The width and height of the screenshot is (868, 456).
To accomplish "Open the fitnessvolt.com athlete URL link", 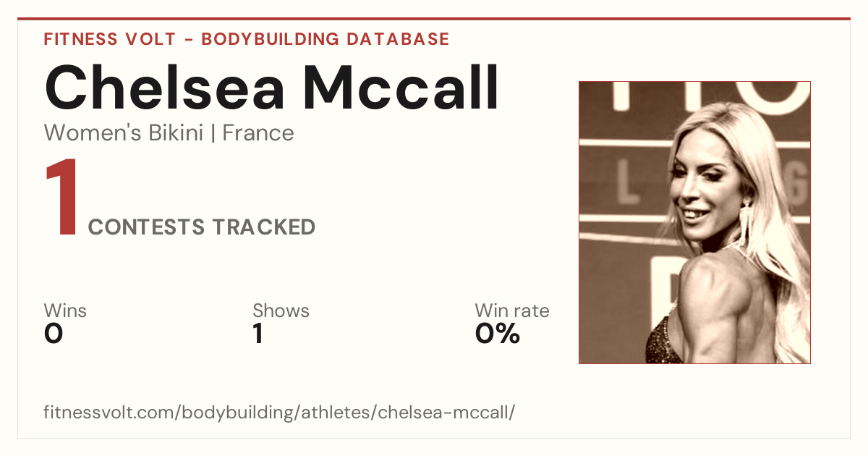I will coord(279,413).
